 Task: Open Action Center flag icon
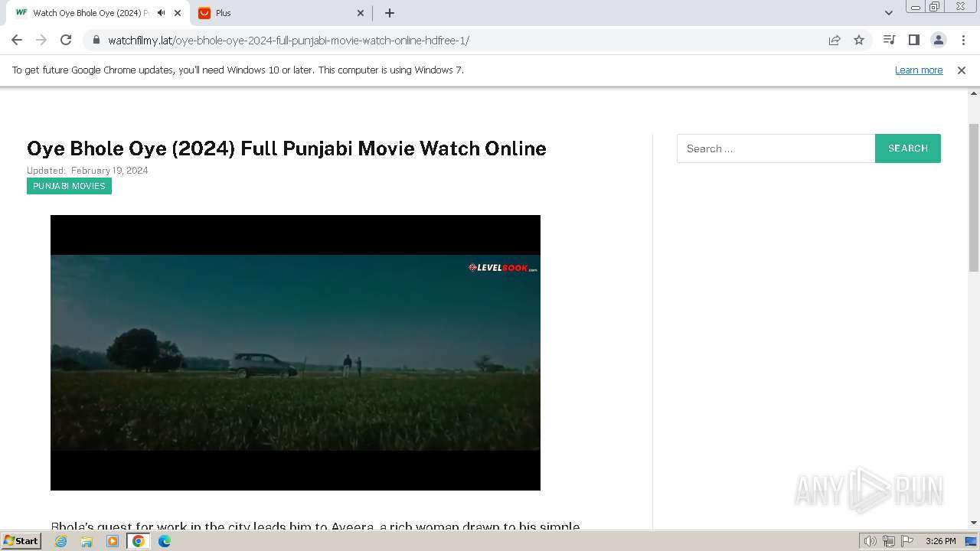pos(907,541)
